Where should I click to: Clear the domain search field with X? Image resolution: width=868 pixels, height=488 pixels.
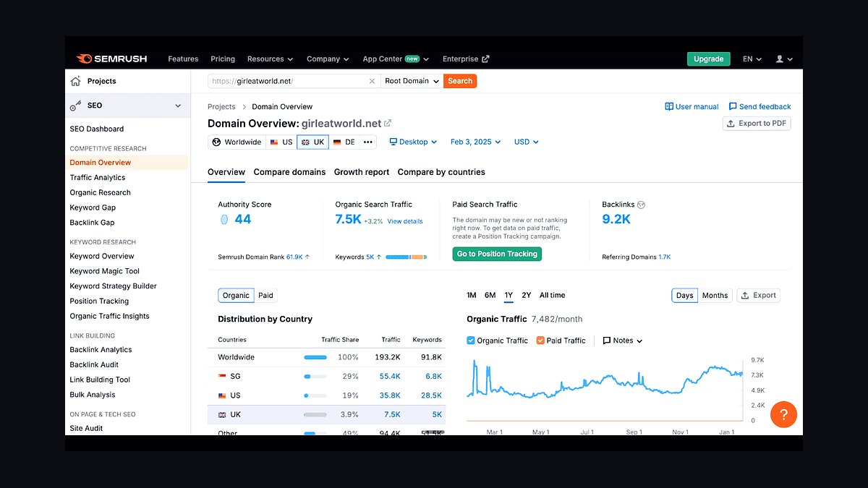pyautogui.click(x=373, y=81)
